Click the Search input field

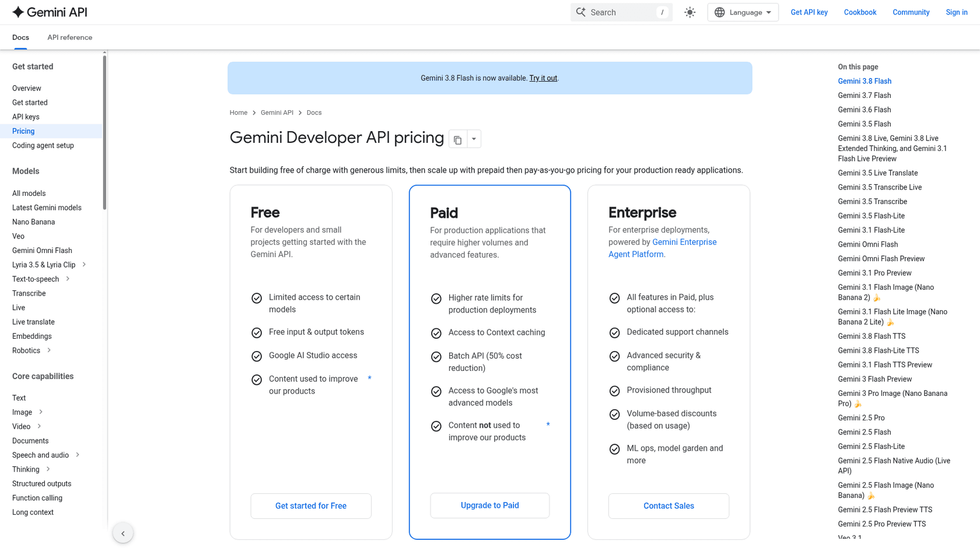pyautogui.click(x=621, y=12)
